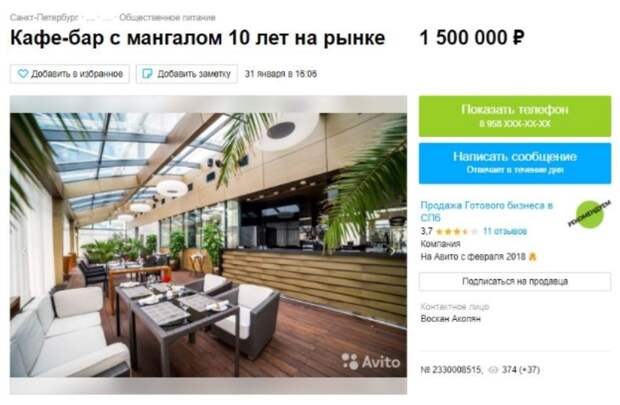Open the 11 отзывов reviews link
This screenshot has width=620, height=405.
[505, 231]
